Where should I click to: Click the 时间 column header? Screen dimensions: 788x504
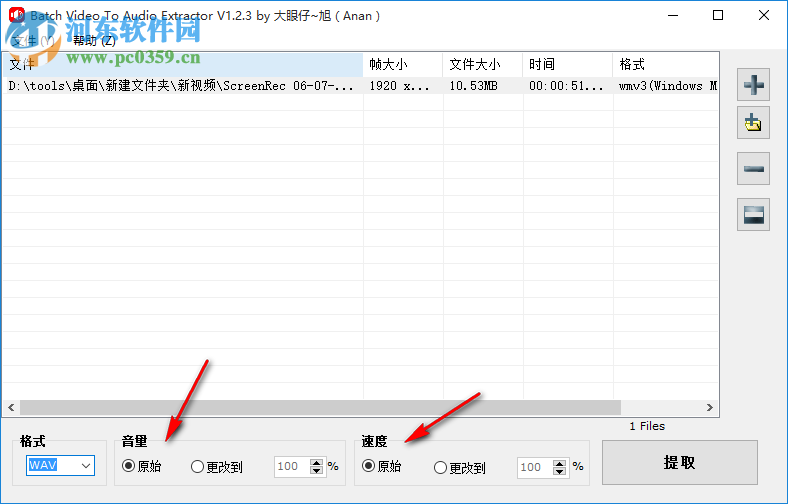(567, 64)
